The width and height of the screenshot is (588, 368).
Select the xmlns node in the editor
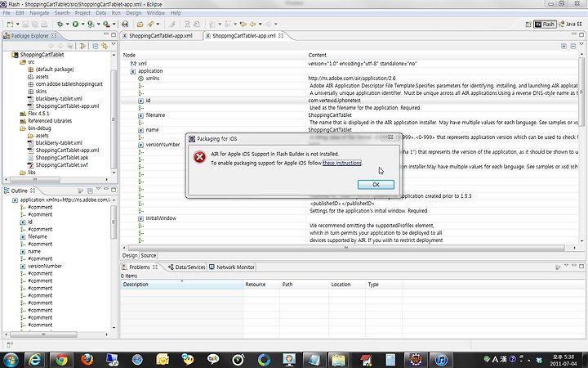[153, 79]
